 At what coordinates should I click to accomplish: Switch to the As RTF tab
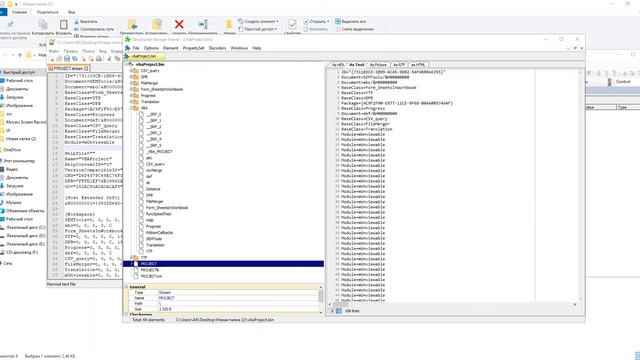(x=399, y=65)
